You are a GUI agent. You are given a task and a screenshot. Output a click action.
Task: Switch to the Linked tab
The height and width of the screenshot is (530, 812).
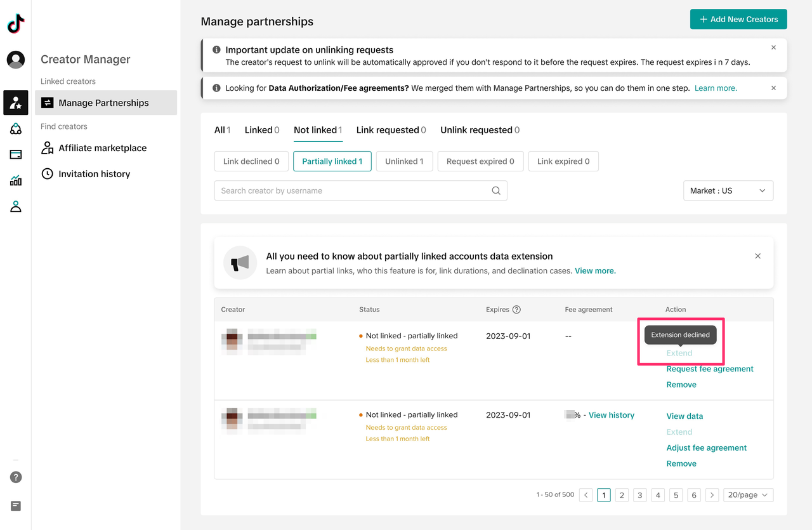tap(261, 130)
